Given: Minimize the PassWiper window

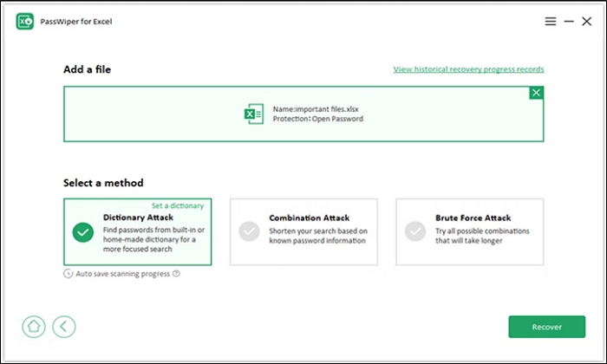Looking at the screenshot, I should (x=569, y=21).
